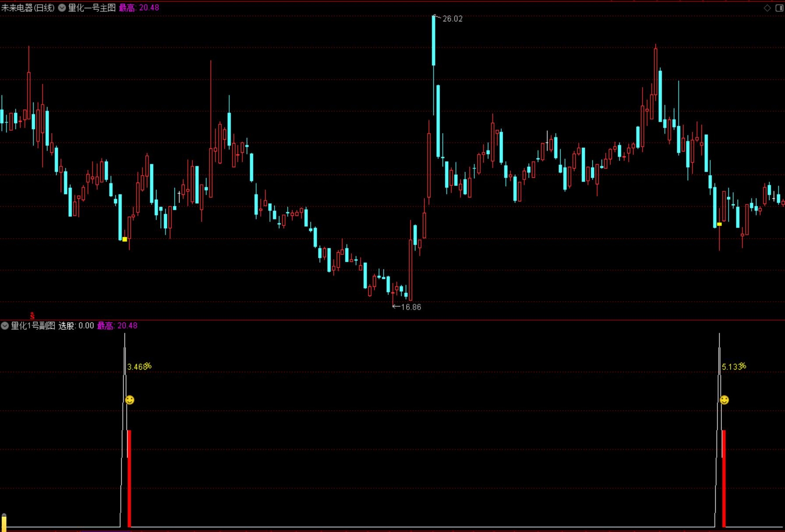Image resolution: width=785 pixels, height=532 pixels.
Task: Select the 16.86 low price label
Action: click(x=411, y=307)
